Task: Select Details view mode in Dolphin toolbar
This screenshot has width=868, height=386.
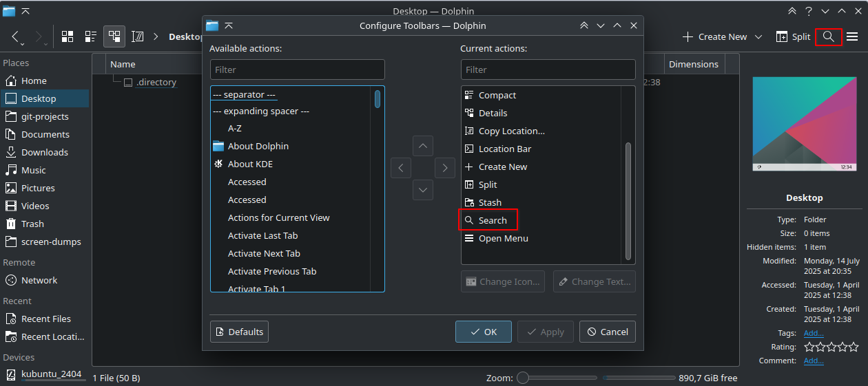Action: pyautogui.click(x=114, y=36)
